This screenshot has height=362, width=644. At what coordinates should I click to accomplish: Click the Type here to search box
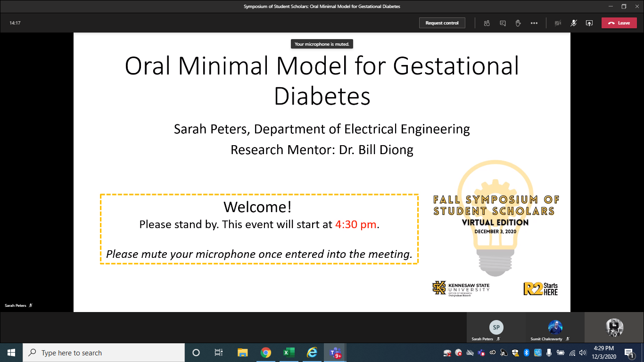point(104,353)
